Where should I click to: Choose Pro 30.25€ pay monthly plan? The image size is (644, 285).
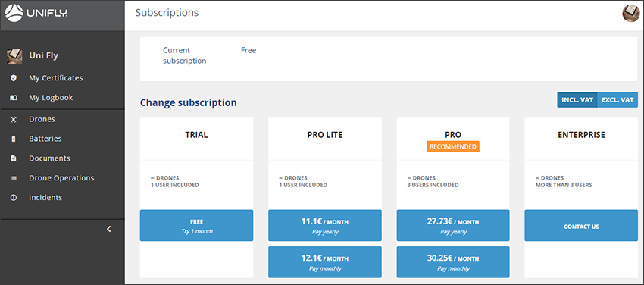click(x=453, y=262)
